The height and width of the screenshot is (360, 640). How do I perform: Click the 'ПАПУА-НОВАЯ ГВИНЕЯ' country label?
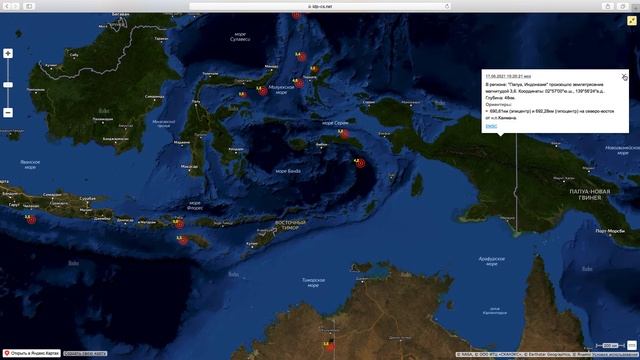[590, 194]
